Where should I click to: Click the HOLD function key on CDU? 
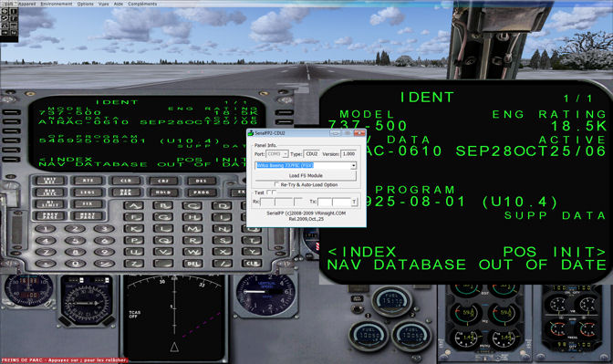[163, 192]
